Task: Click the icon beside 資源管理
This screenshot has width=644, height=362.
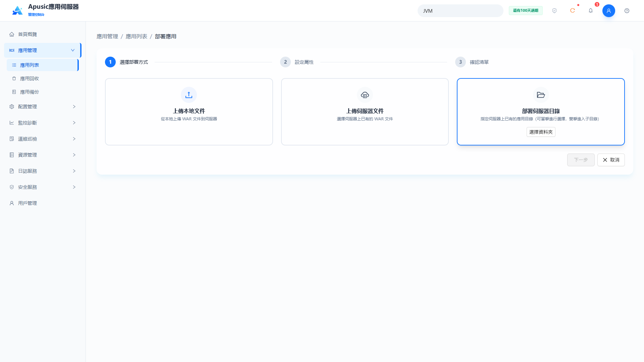Action: coord(12,155)
